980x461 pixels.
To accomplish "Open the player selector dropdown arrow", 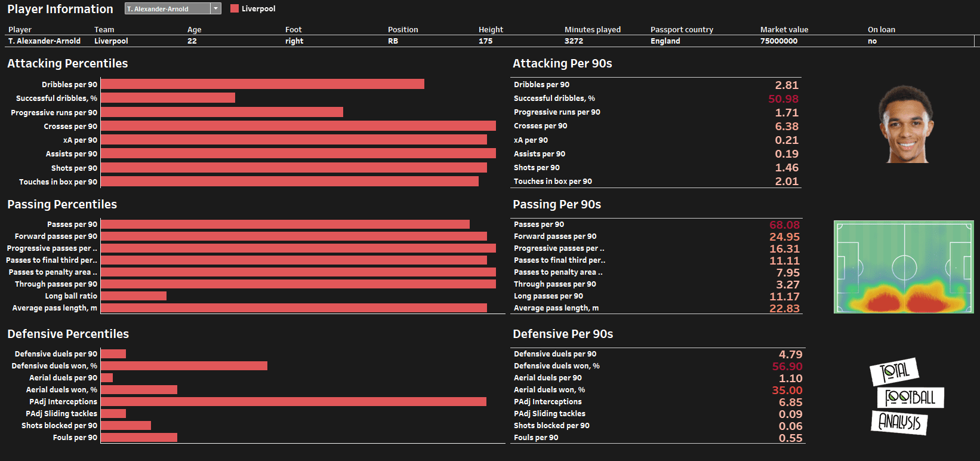I will (x=216, y=8).
